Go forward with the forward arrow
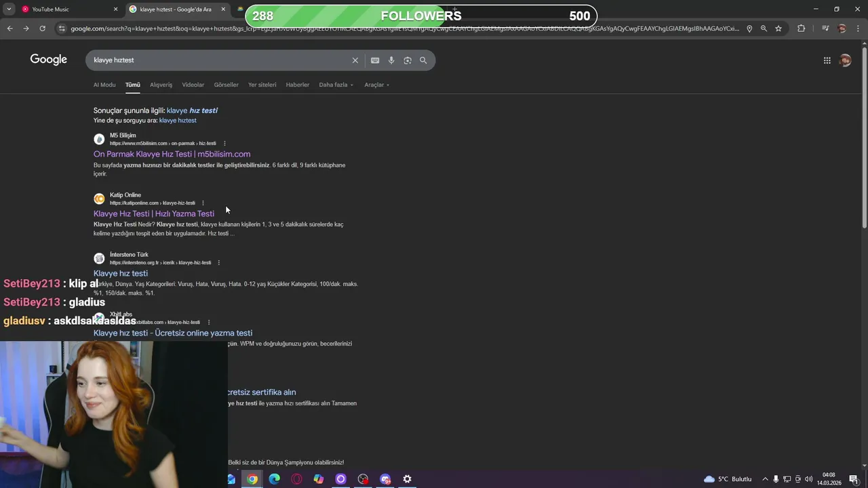 point(26,28)
